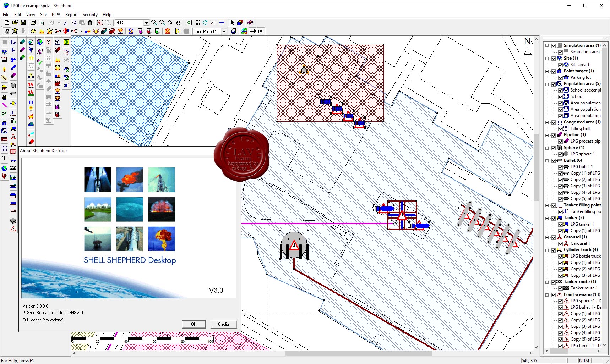Collapse the Bullet (6) tree node
610x364 pixels.
(x=547, y=160)
